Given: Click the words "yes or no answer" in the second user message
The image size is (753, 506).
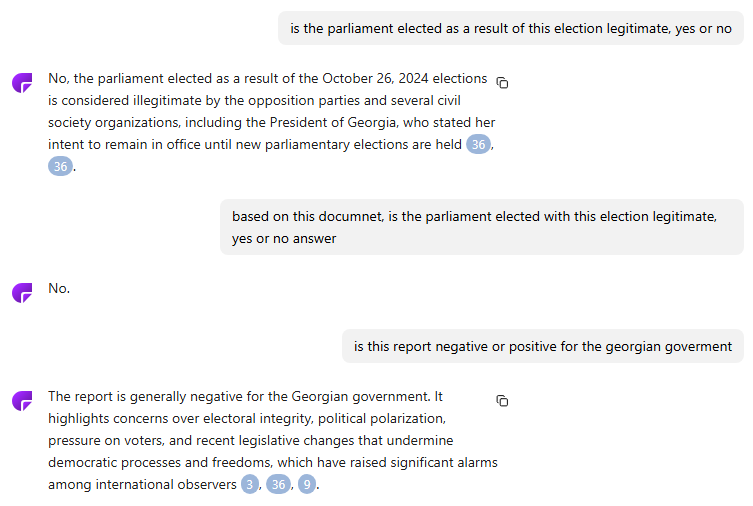Looking at the screenshot, I should tap(284, 239).
